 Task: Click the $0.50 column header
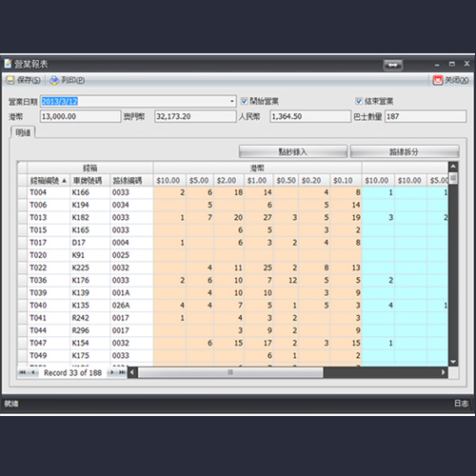(x=286, y=181)
